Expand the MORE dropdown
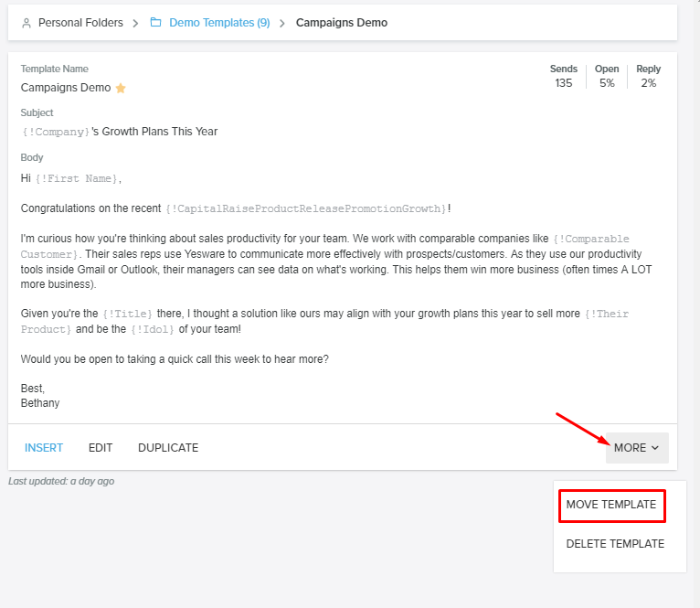 636,448
